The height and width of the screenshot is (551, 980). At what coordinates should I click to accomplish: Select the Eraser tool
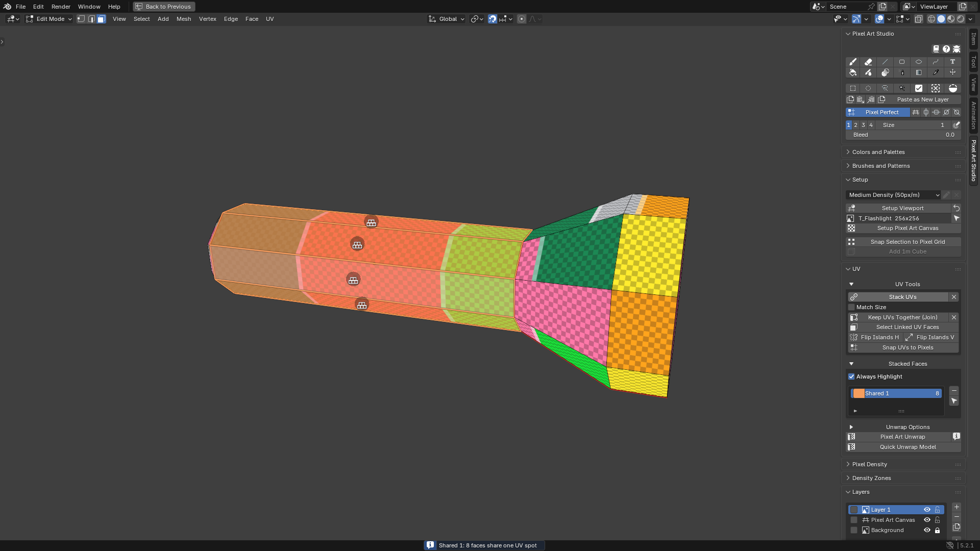(x=868, y=62)
